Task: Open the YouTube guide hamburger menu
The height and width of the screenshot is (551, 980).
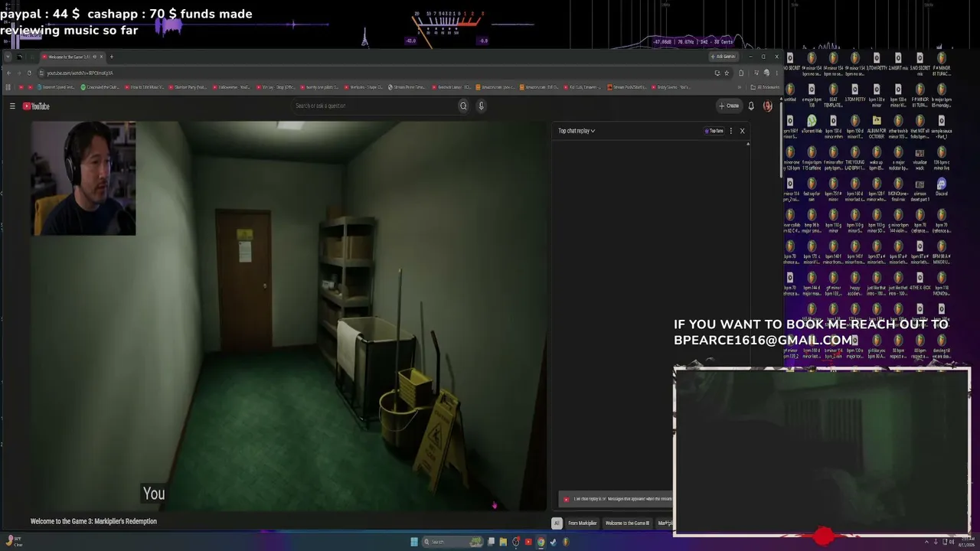Action: tap(12, 106)
